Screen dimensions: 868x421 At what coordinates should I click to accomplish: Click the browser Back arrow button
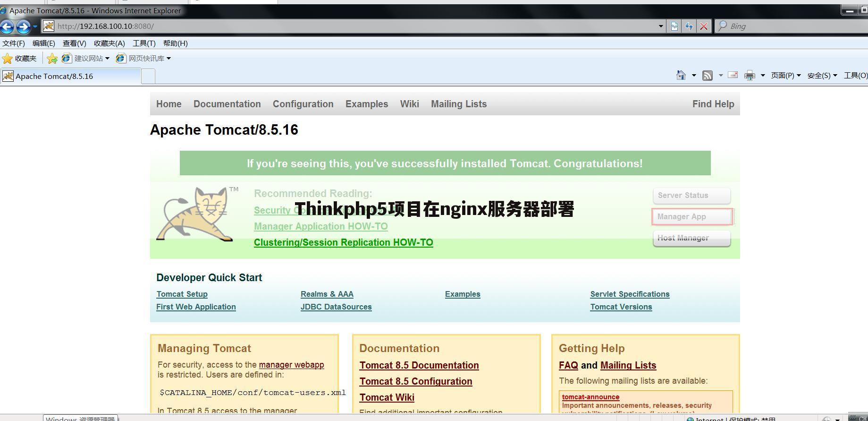pos(6,26)
